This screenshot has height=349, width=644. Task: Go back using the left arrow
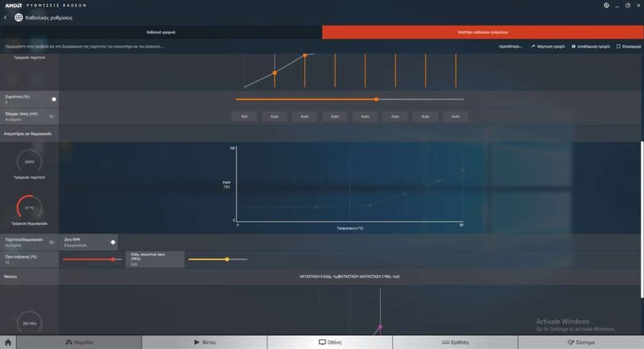click(x=6, y=17)
